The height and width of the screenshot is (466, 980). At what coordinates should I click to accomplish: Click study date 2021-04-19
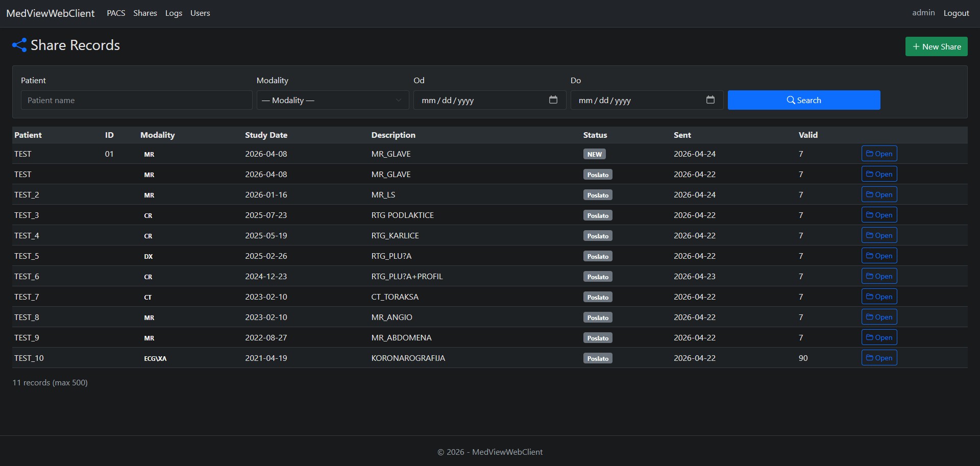(266, 358)
